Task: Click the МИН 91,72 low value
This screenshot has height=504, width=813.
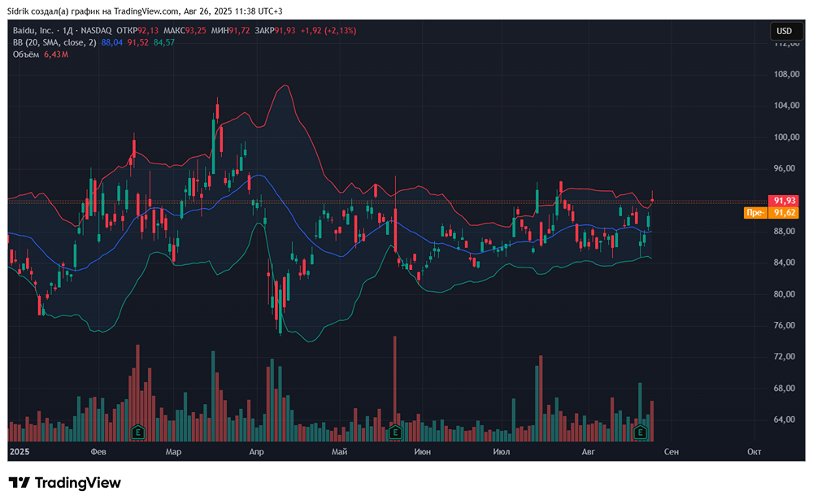Action: (x=230, y=31)
